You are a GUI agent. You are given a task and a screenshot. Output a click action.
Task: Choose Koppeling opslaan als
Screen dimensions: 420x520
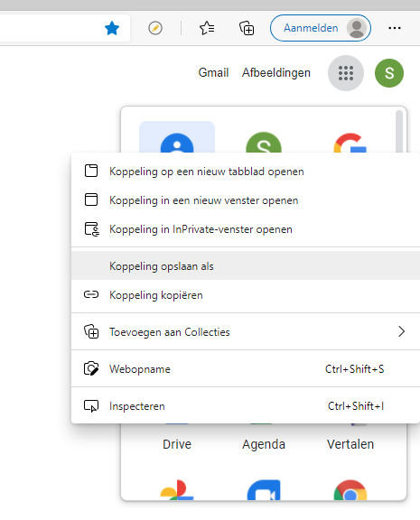click(246, 266)
